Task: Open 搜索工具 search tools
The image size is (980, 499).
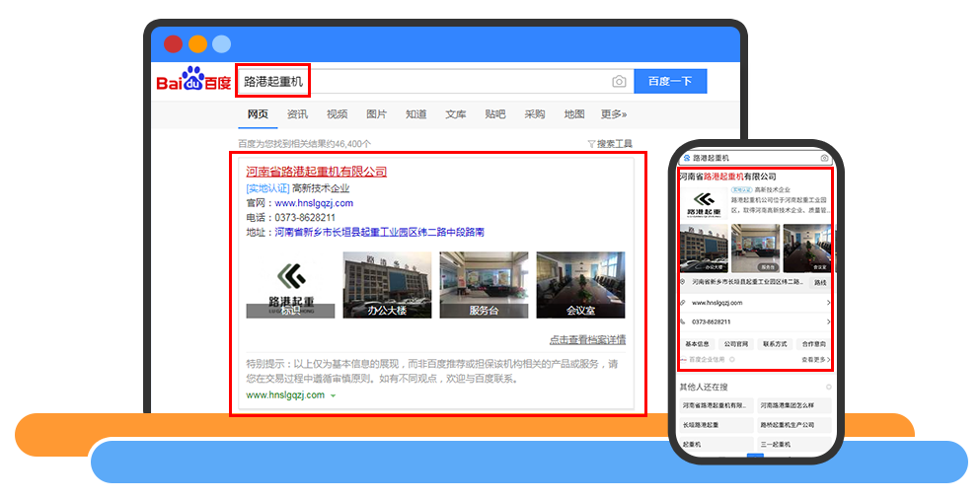Action: [x=615, y=144]
